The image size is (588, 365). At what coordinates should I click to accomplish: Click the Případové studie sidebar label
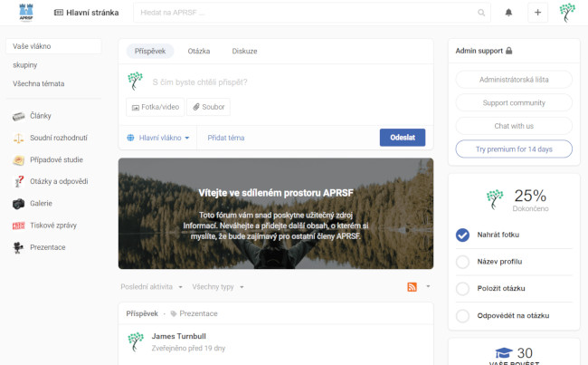[x=56, y=160]
